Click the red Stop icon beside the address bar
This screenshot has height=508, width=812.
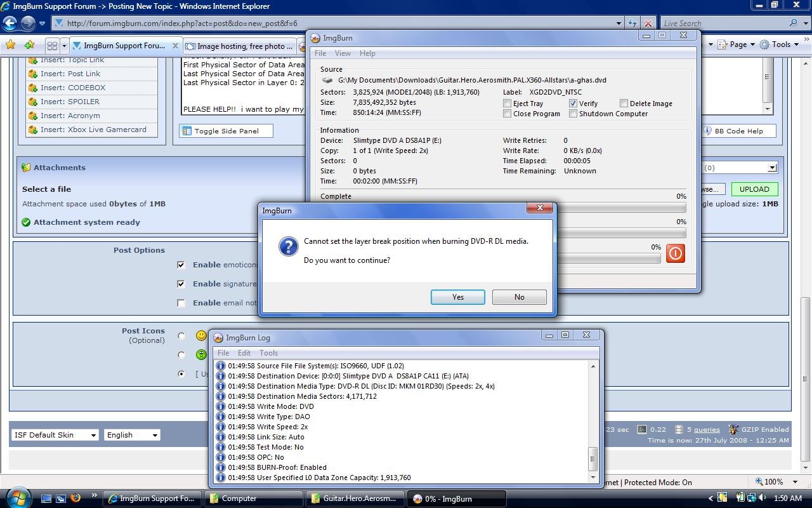[648, 23]
